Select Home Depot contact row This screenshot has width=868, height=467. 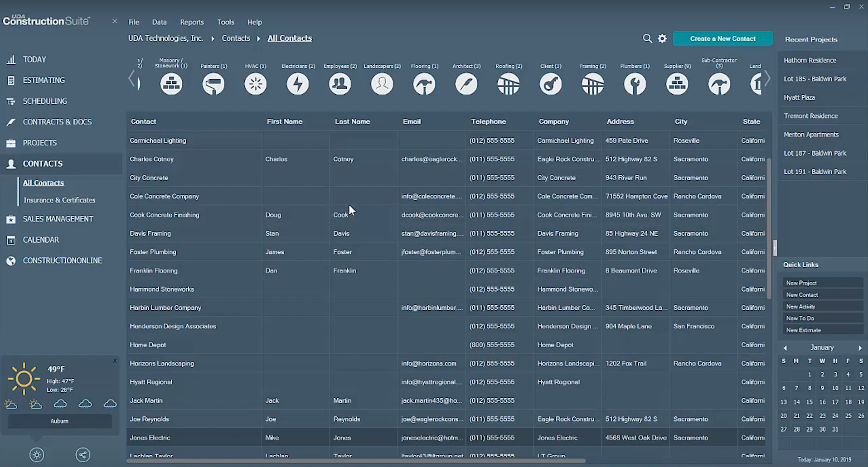[446, 345]
